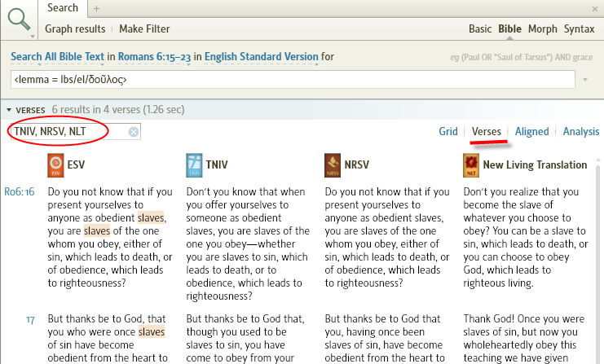Open the verse 17 reference link
Image resolution: width=604 pixels, height=364 pixels.
point(30,320)
